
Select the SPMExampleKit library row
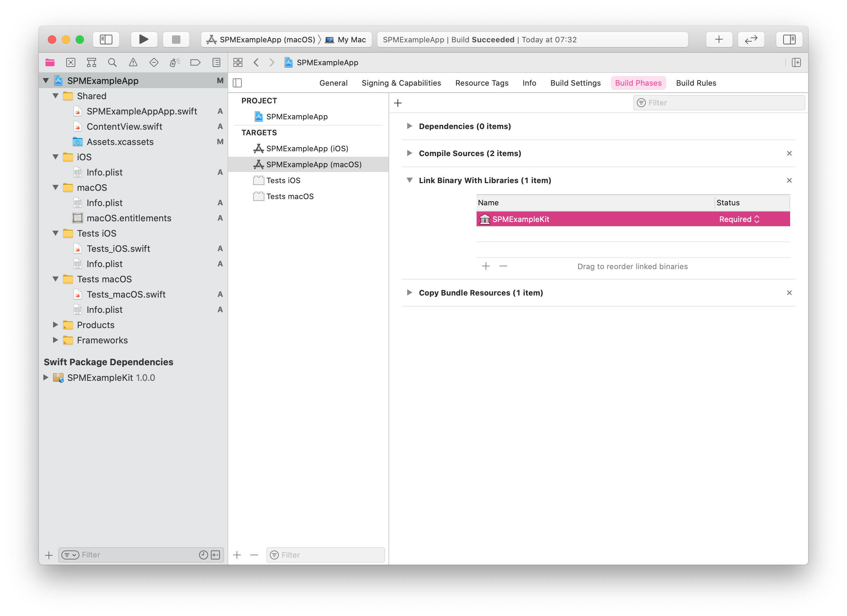[x=633, y=219]
